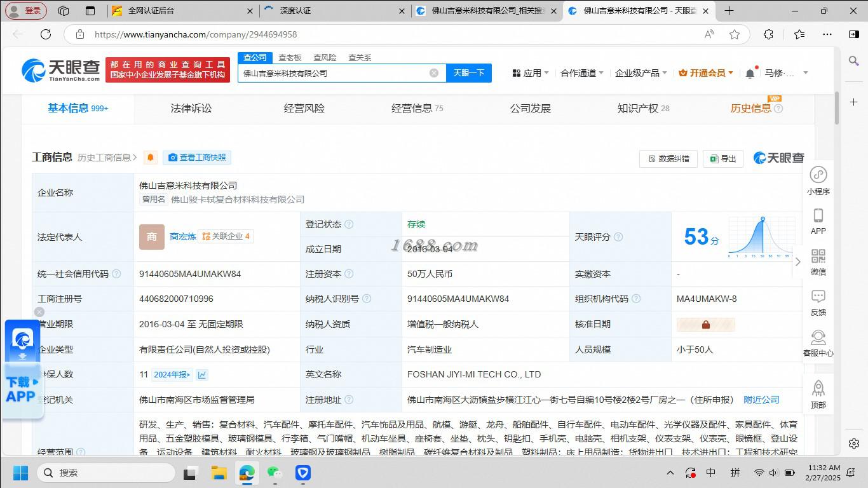
Task: Click the 登录 login button in the title bar
Action: pos(26,11)
